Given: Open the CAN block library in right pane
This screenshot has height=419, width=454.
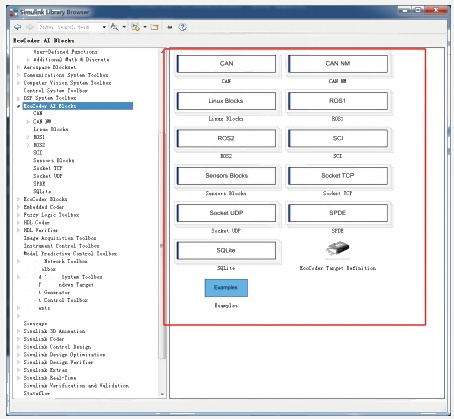Looking at the screenshot, I should tap(226, 64).
